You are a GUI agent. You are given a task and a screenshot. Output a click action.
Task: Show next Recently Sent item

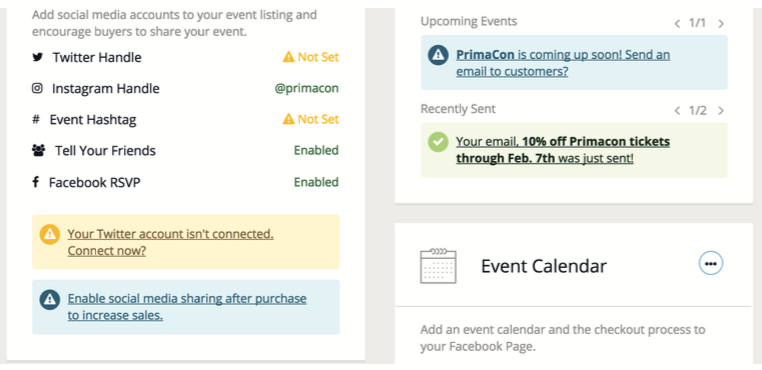(x=721, y=111)
